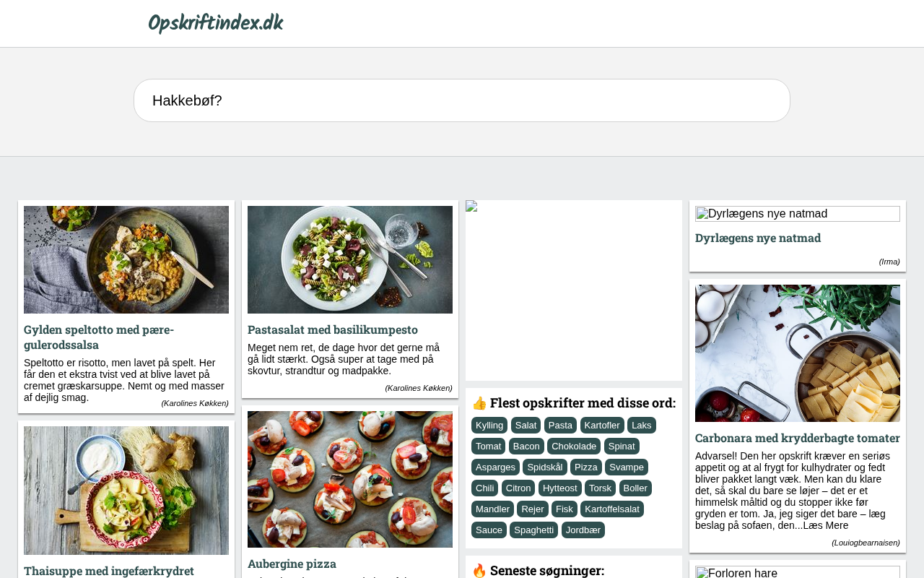Image resolution: width=924 pixels, height=578 pixels.
Task: Pick the Laks keyword tag
Action: click(642, 425)
